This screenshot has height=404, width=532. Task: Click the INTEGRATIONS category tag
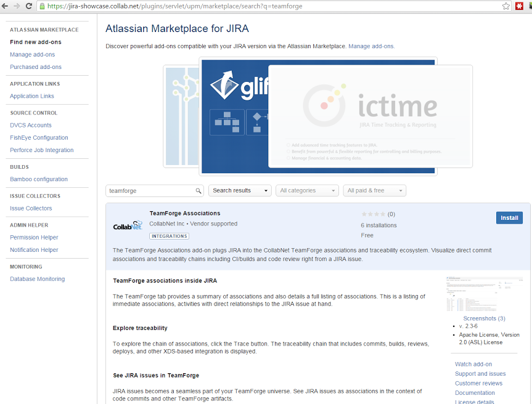pyautogui.click(x=170, y=236)
